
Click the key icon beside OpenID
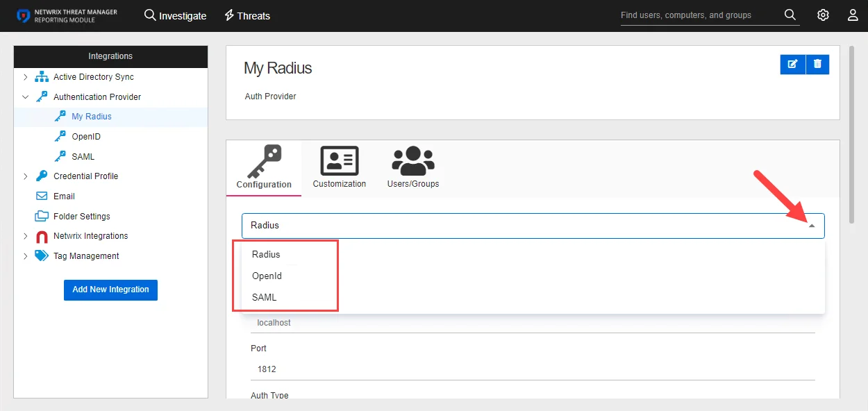tap(60, 137)
